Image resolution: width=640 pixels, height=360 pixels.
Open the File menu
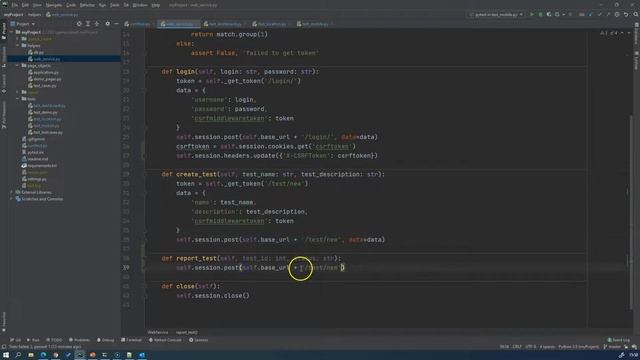point(15,5)
